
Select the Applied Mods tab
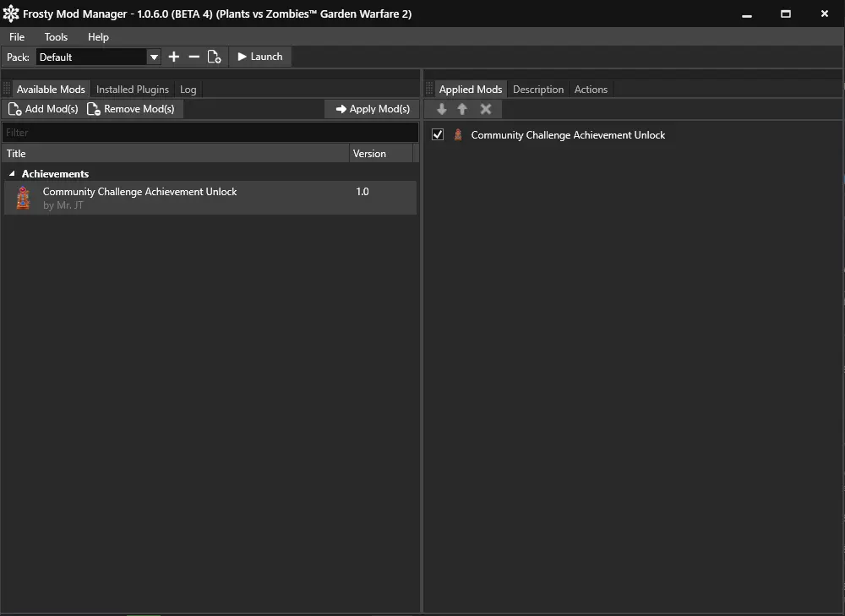471,90
